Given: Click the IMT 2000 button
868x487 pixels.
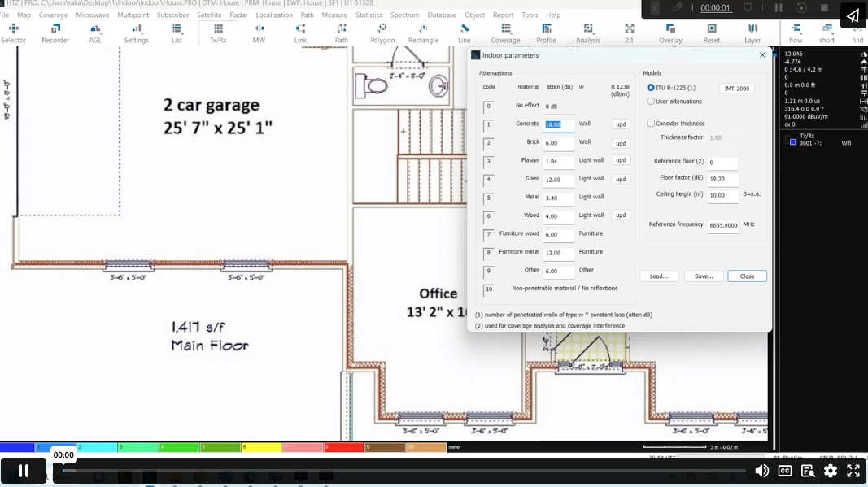Looking at the screenshot, I should pos(737,89).
